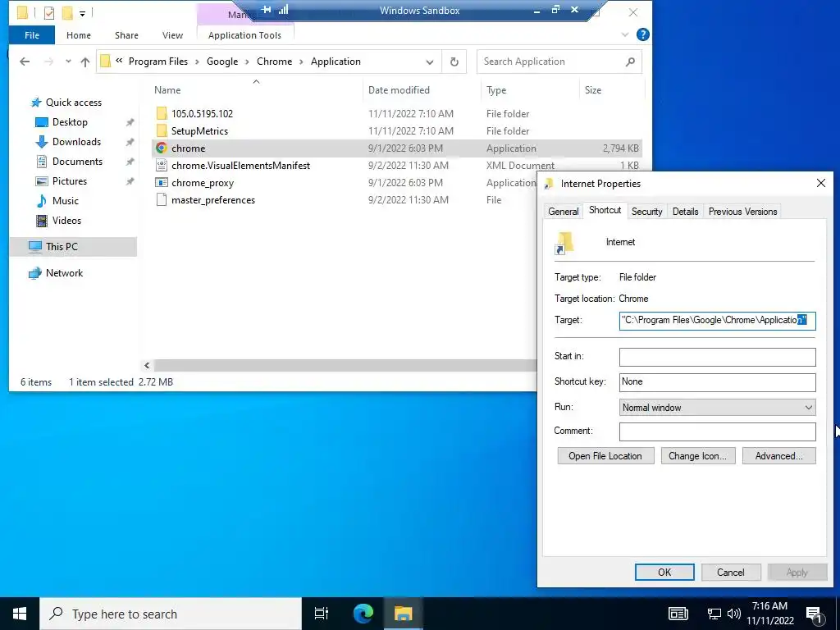The height and width of the screenshot is (630, 840).
Task: Click the horizontal scrollbar left arrow
Action: coord(147,365)
